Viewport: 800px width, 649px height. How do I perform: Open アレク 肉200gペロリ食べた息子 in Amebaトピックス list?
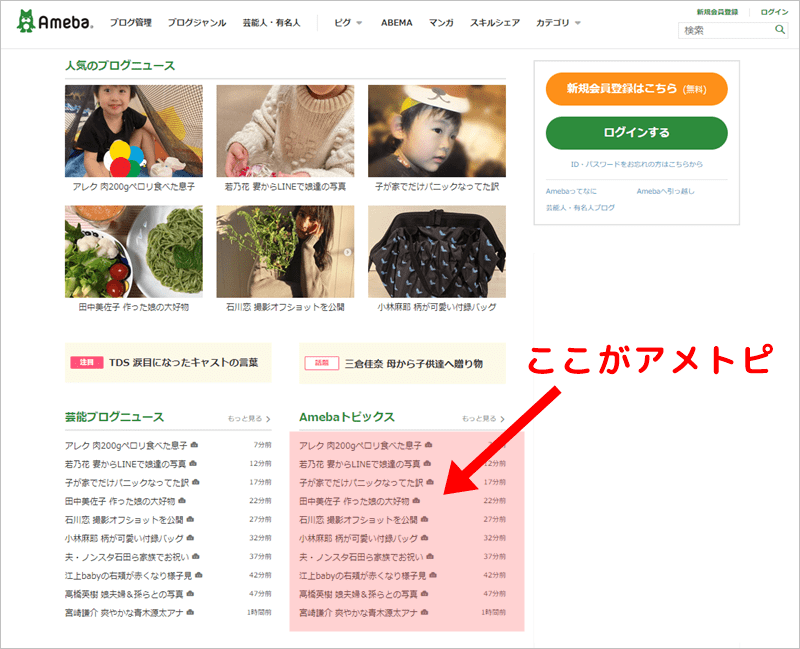coord(360,445)
